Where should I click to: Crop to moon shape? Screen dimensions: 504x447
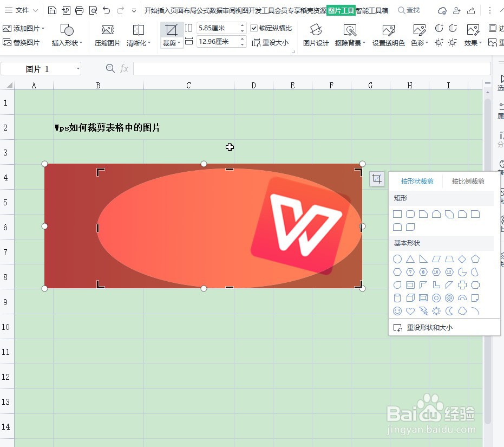tap(449, 311)
